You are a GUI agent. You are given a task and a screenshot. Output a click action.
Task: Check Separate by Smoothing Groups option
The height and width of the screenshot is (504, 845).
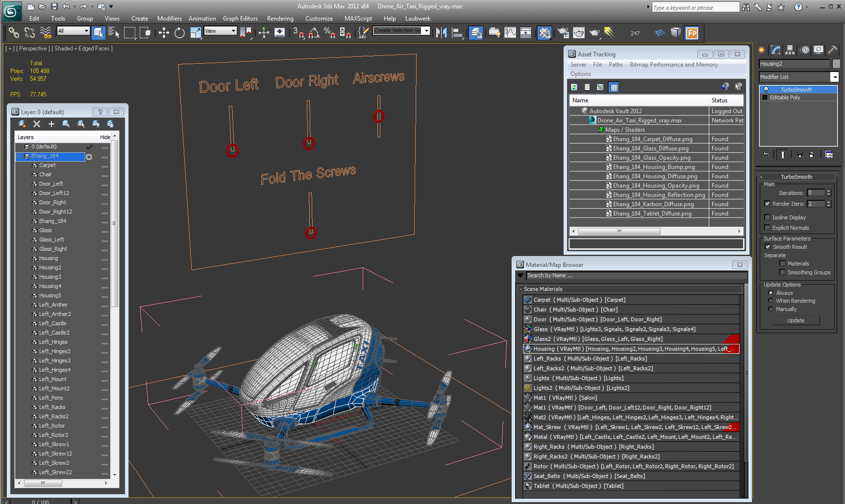click(782, 272)
